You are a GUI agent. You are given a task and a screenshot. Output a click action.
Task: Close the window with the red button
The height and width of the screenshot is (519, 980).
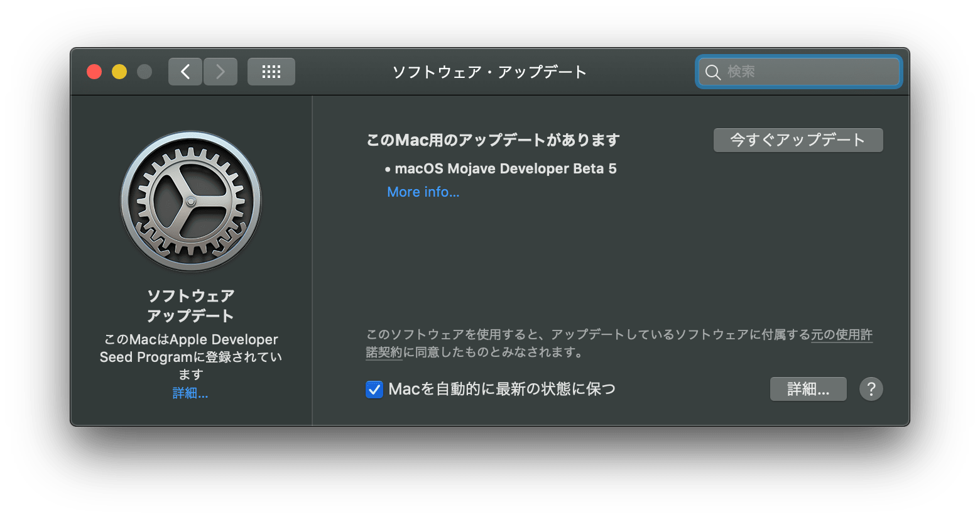94,72
